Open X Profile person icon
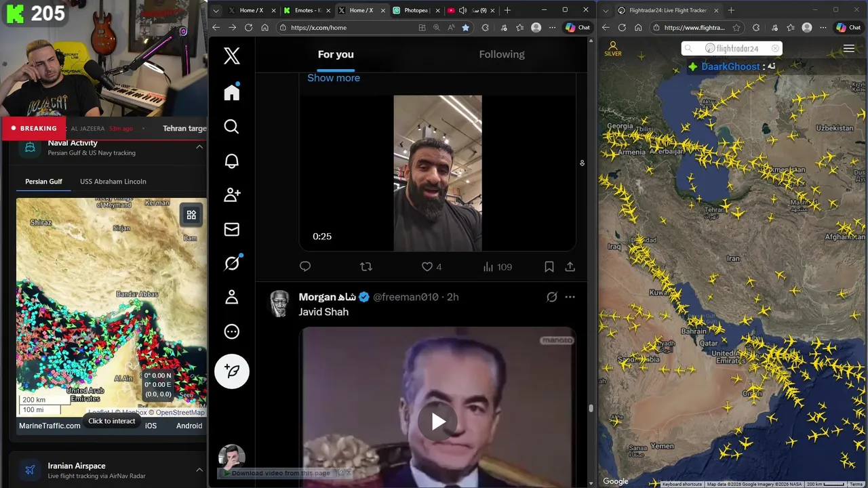 click(232, 297)
